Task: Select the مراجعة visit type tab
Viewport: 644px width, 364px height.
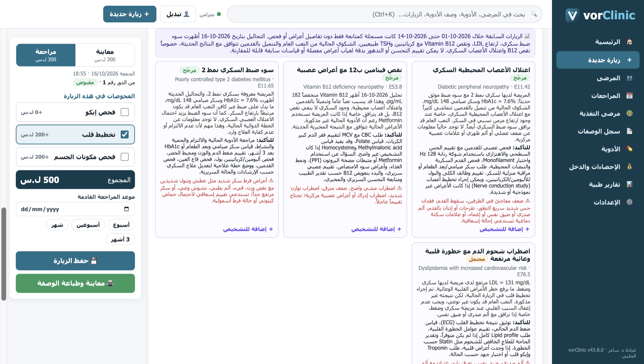Action: [46, 55]
